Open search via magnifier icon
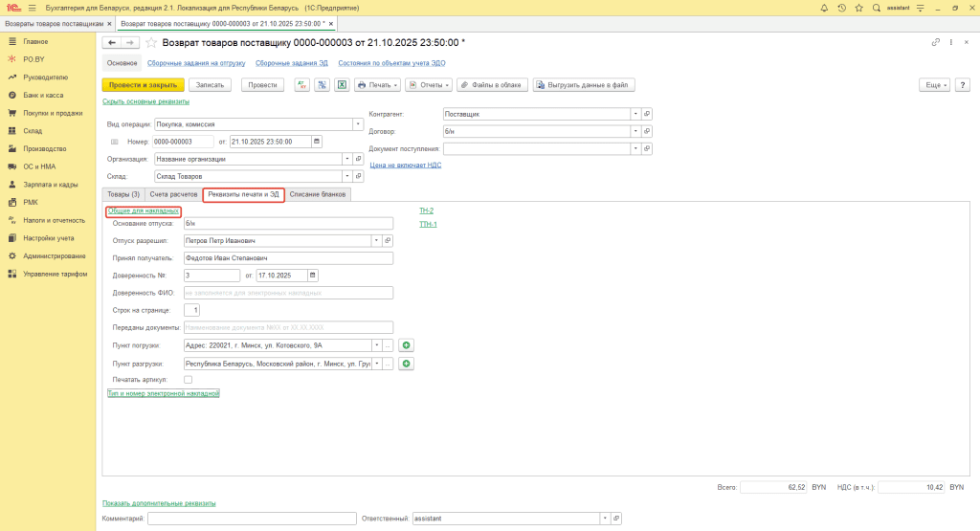The width and height of the screenshot is (980, 531). 875,8
